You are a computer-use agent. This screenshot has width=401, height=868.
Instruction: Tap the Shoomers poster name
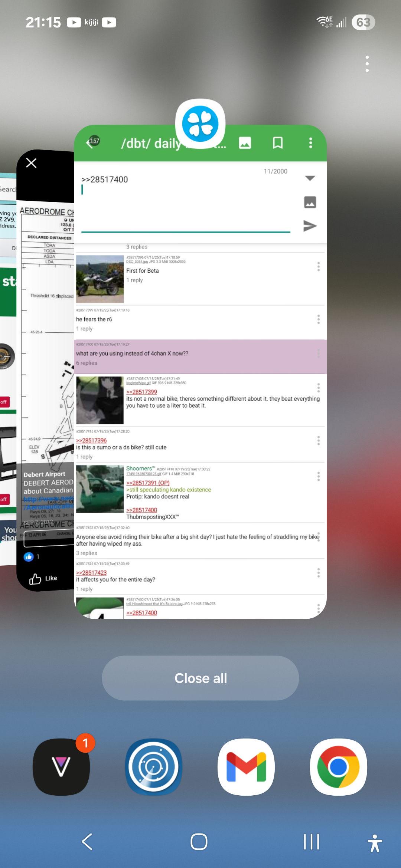pyautogui.click(x=140, y=468)
